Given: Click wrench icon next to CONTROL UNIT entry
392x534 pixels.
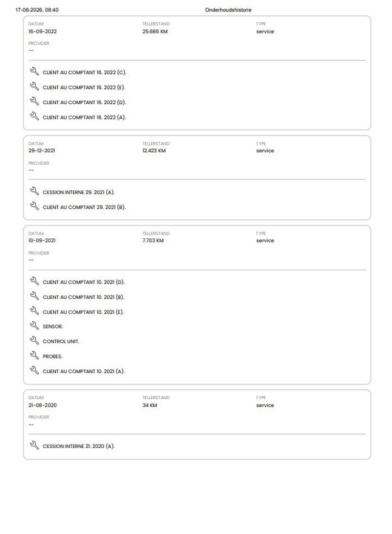Looking at the screenshot, I should (x=35, y=340).
